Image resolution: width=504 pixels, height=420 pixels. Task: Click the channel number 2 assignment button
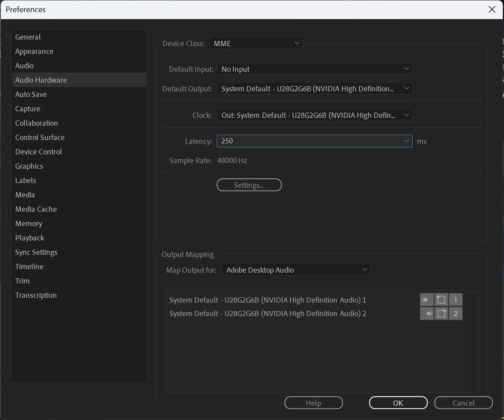point(455,313)
